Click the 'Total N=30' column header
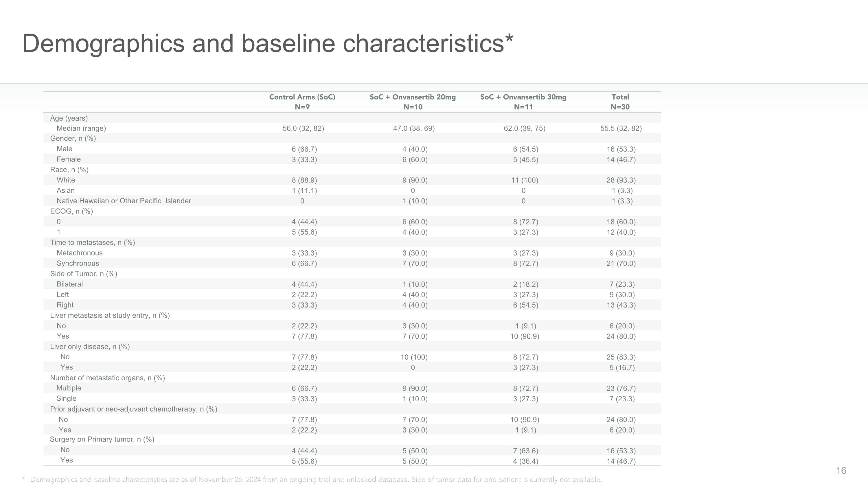868x488 pixels. pos(620,102)
